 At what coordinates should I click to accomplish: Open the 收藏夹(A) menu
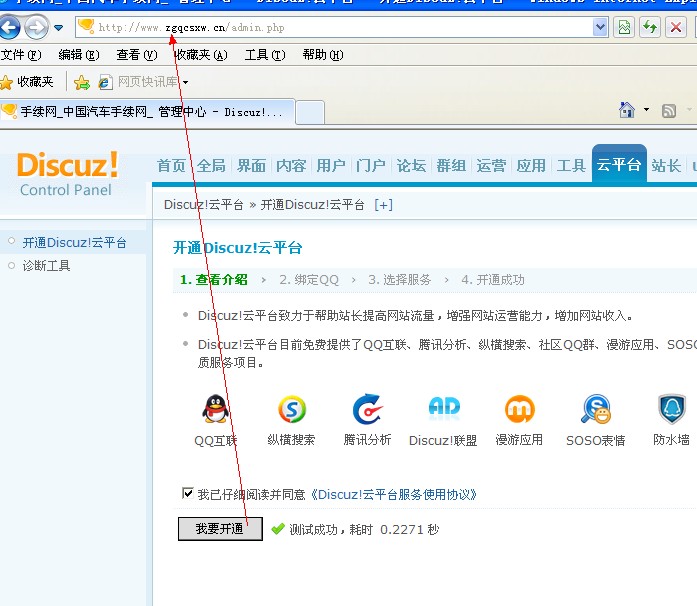click(x=200, y=55)
